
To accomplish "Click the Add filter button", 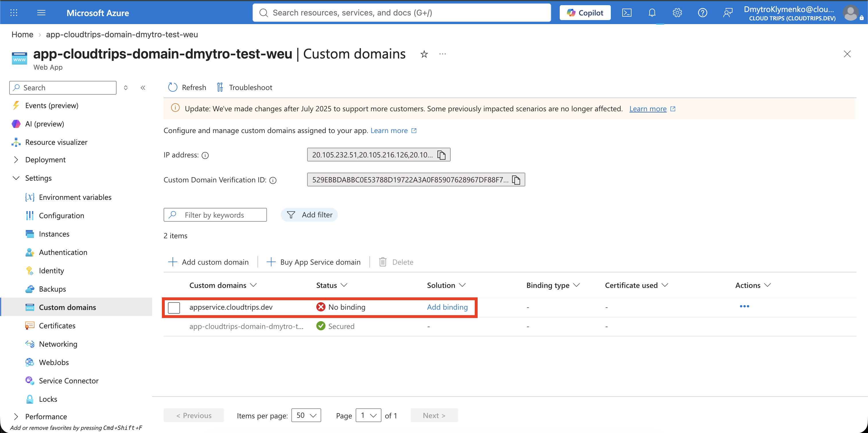I will click(x=309, y=215).
